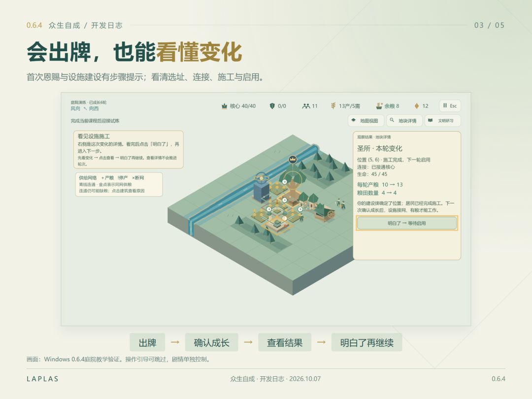The height and width of the screenshot is (399, 532).
Task: Click the +产粮 legend entry
Action: (107, 178)
